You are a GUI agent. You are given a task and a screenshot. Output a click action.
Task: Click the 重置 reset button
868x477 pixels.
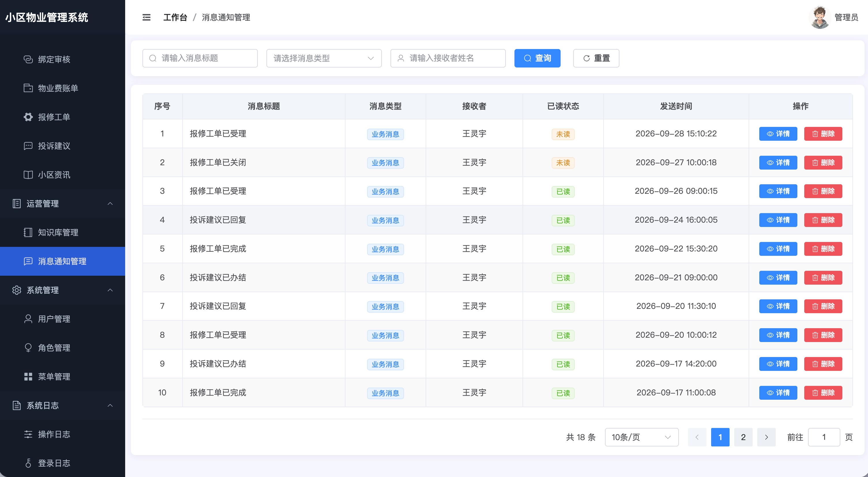tap(596, 58)
